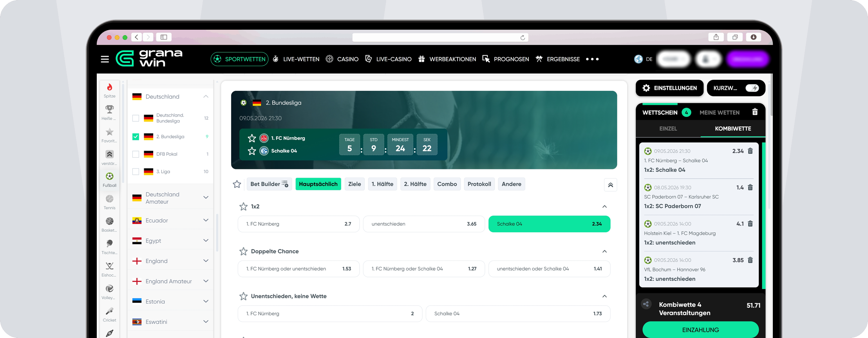Switch to Einzel bet tab

[x=668, y=128]
